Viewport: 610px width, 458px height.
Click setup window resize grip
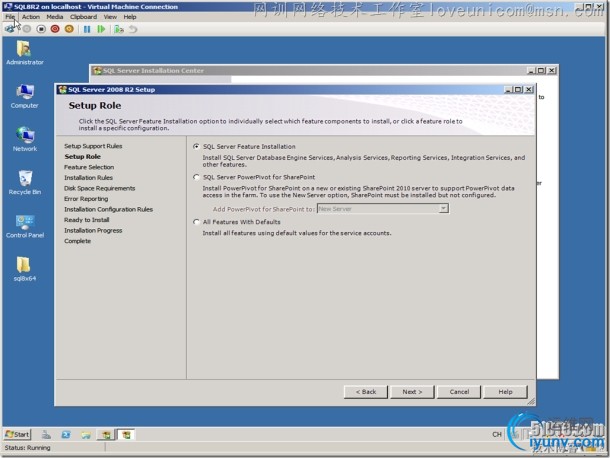click(x=531, y=401)
